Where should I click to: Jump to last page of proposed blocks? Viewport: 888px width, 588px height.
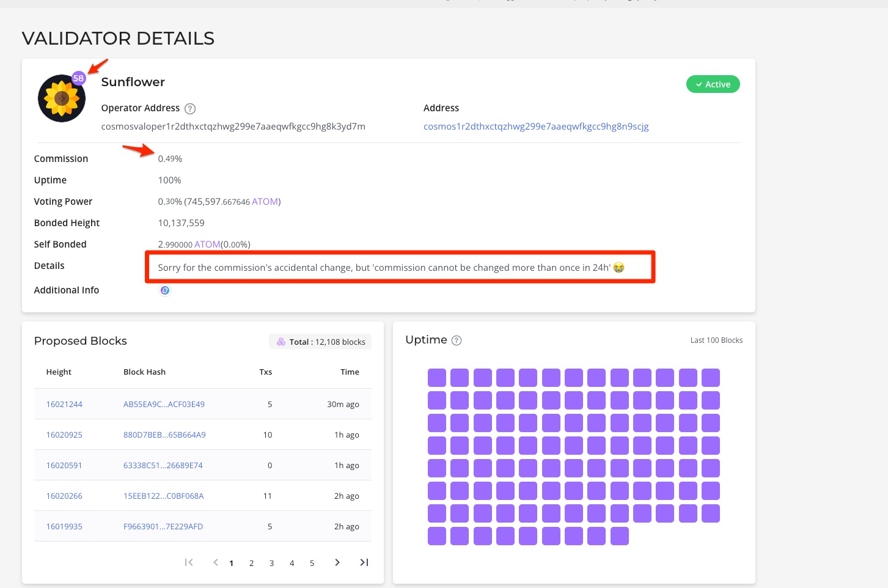pyautogui.click(x=364, y=562)
